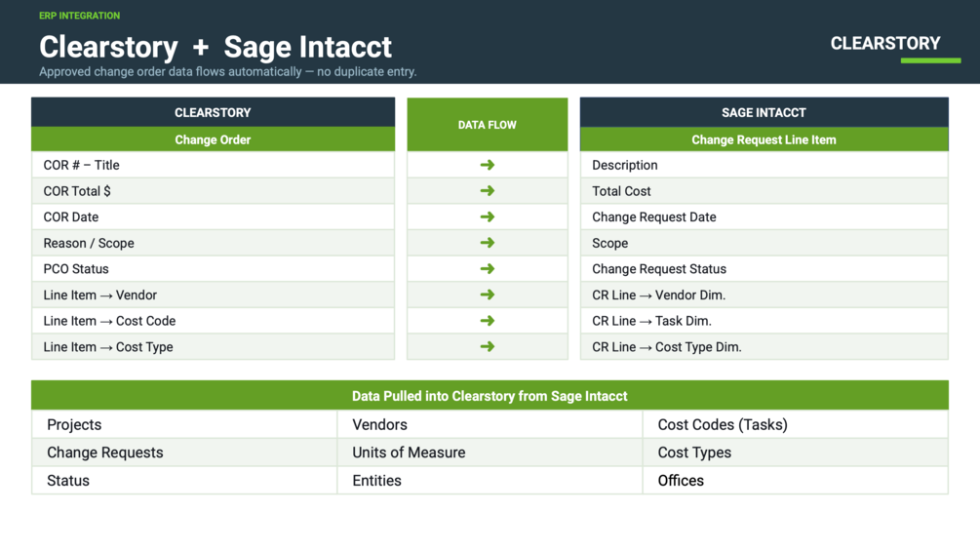Select the 'Line Item → Vendor' cell
Image resolution: width=980 pixels, height=551 pixels.
click(214, 295)
